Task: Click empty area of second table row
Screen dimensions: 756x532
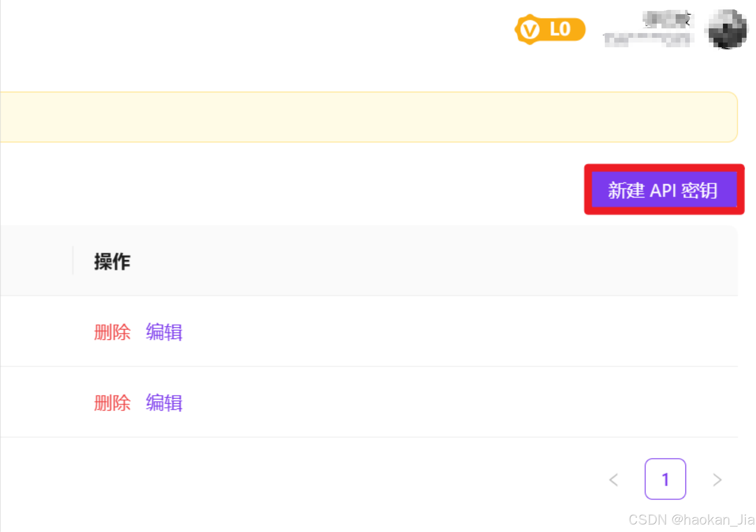Action: click(x=433, y=402)
